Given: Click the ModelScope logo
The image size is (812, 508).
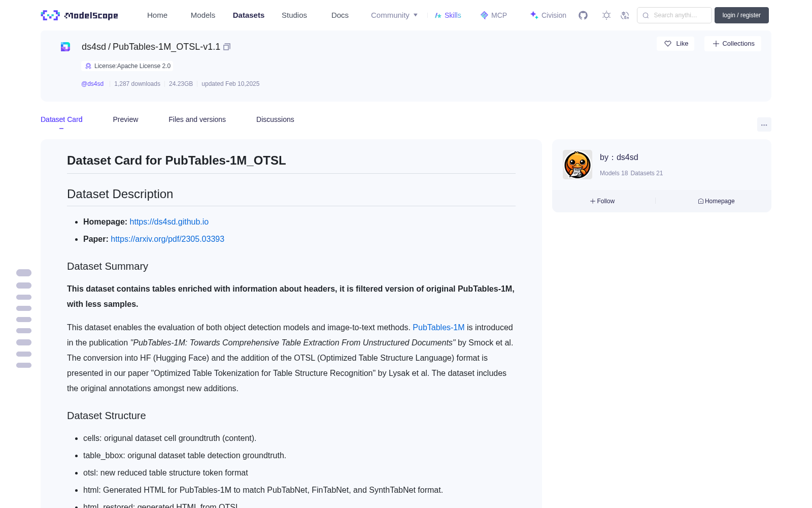Looking at the screenshot, I should pos(79,15).
